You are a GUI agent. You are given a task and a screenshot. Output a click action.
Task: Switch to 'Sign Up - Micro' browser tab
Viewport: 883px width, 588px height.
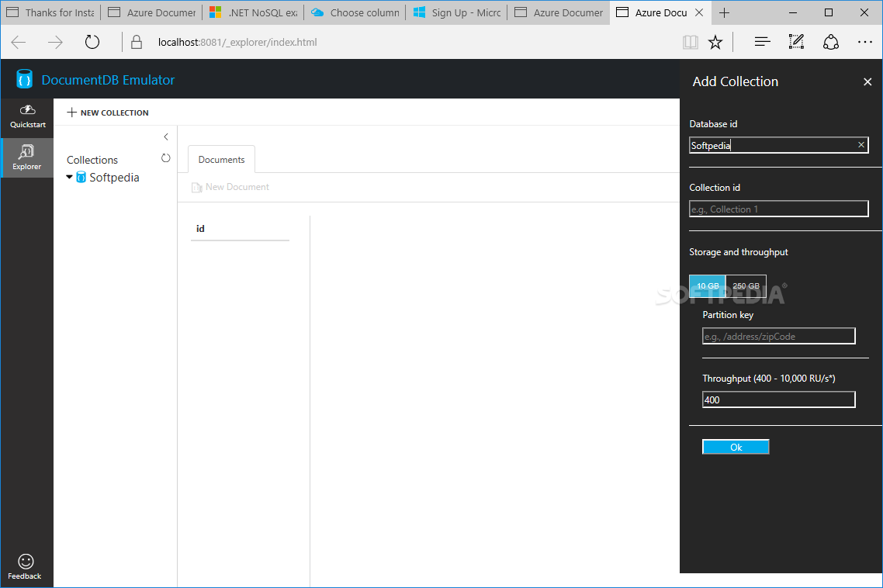(456, 12)
